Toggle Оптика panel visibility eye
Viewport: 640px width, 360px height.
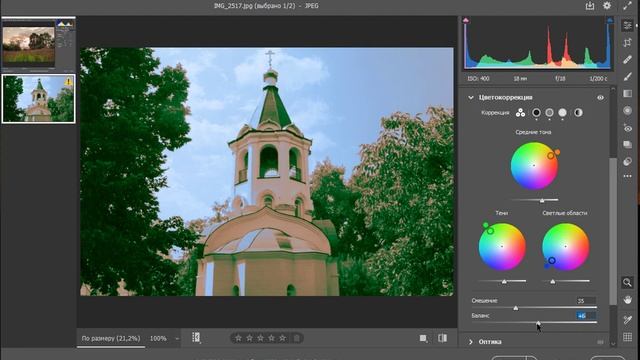(x=600, y=342)
